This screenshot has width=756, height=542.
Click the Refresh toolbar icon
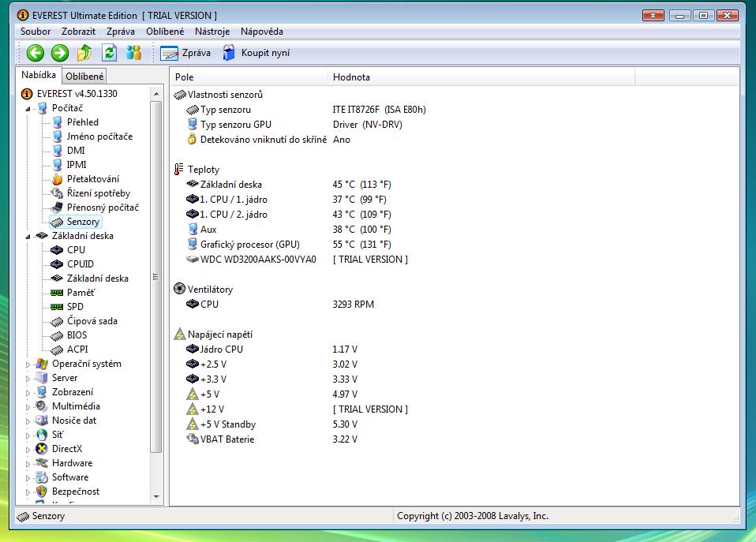(x=109, y=53)
